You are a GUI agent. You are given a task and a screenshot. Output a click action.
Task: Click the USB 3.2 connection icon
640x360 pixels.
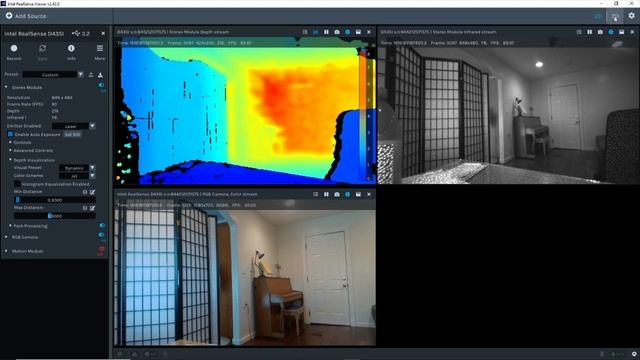click(76, 33)
